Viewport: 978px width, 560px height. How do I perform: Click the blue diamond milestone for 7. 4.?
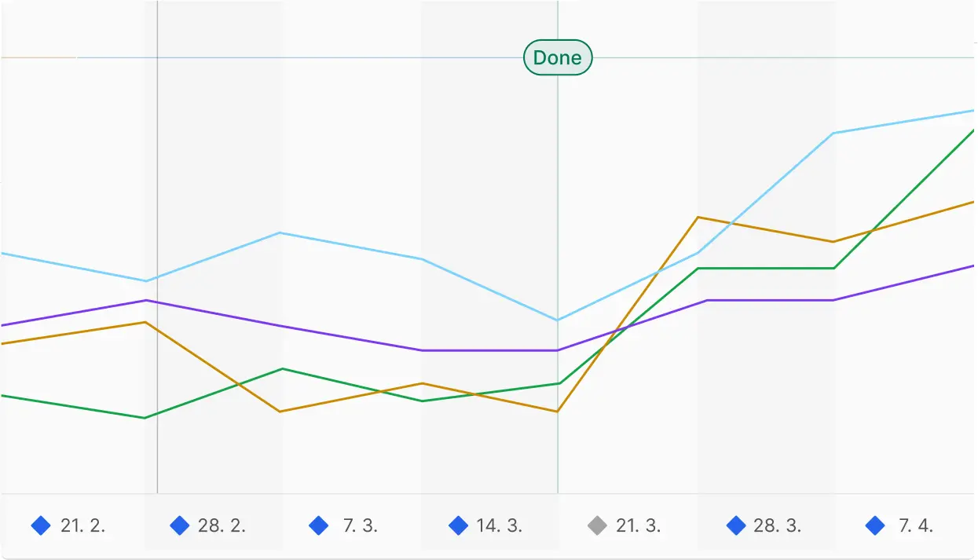[x=875, y=525]
